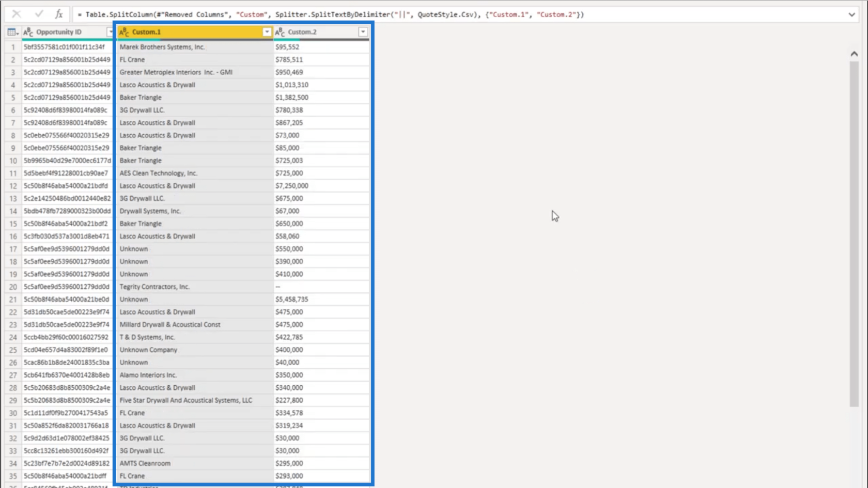The image size is (868, 488).
Task: Select cell 'Greater Metroplex Interiors Inc. - GMI'
Action: coord(195,72)
